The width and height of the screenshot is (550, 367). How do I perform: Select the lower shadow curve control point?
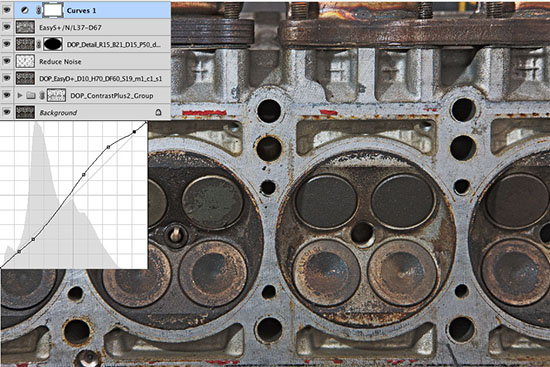[x=33, y=239]
